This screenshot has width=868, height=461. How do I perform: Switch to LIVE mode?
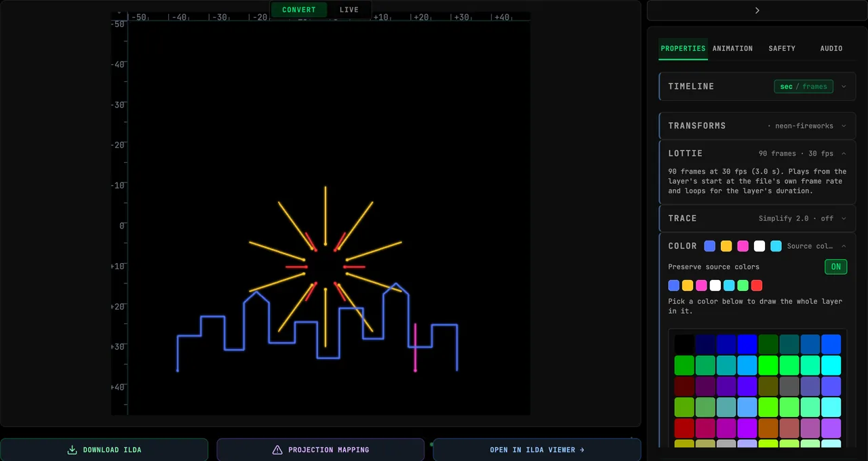pyautogui.click(x=349, y=9)
